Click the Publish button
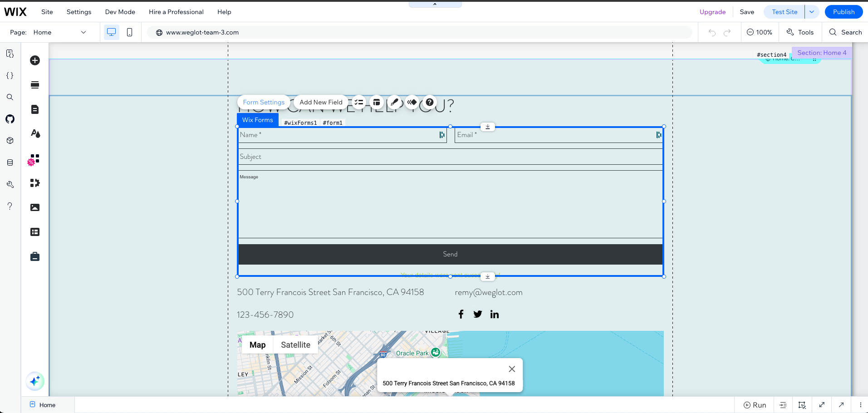868x413 pixels. (843, 12)
